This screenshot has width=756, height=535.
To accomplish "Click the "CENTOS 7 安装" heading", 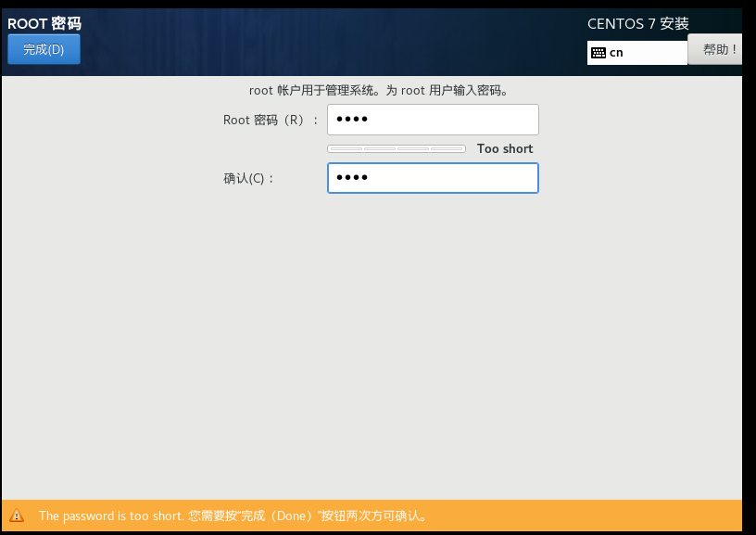I will [637, 23].
